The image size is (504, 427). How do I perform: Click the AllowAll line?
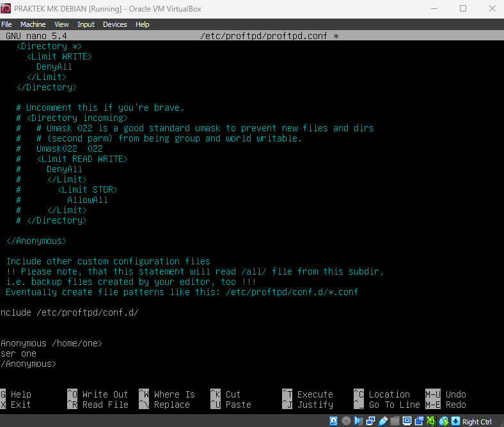point(61,200)
